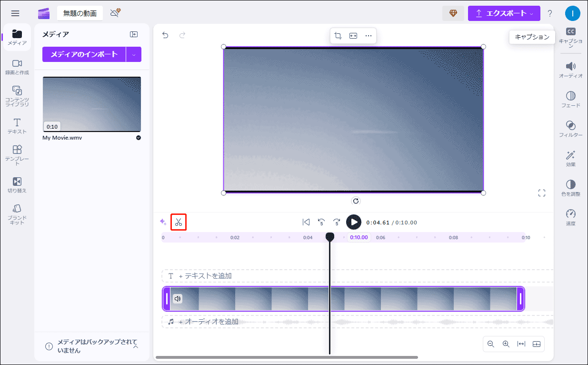Select the crop tool icon

click(338, 36)
